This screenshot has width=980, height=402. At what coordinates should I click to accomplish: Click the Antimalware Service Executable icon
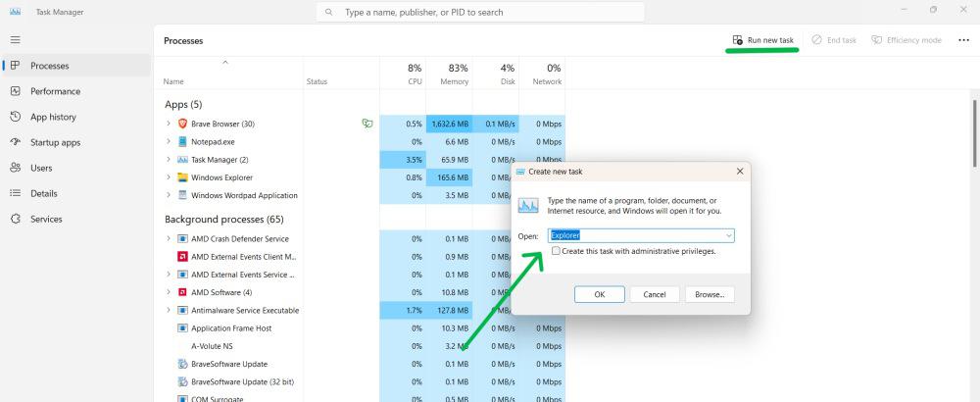(182, 310)
